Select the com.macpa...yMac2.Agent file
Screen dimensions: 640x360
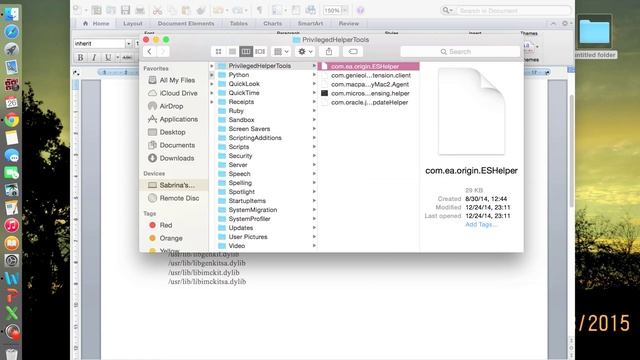pos(369,84)
